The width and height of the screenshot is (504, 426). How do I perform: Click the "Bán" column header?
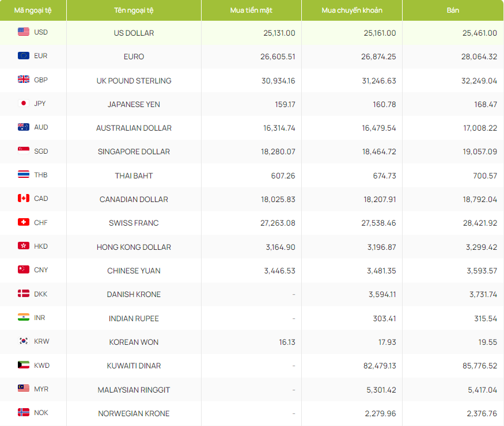[453, 10]
